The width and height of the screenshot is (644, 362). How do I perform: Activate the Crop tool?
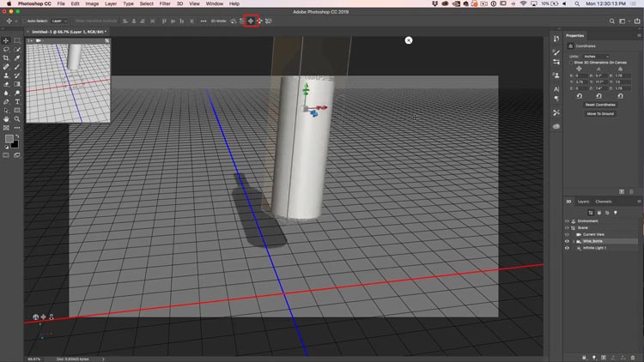(6, 57)
